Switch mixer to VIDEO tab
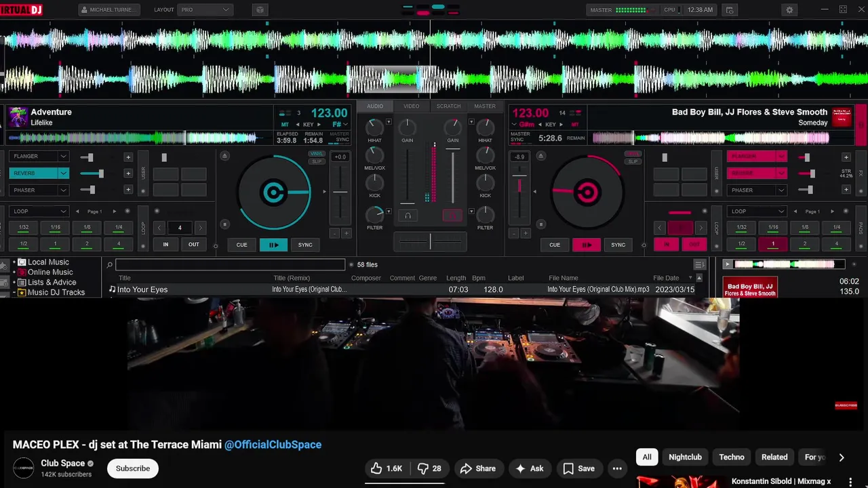 tap(412, 106)
